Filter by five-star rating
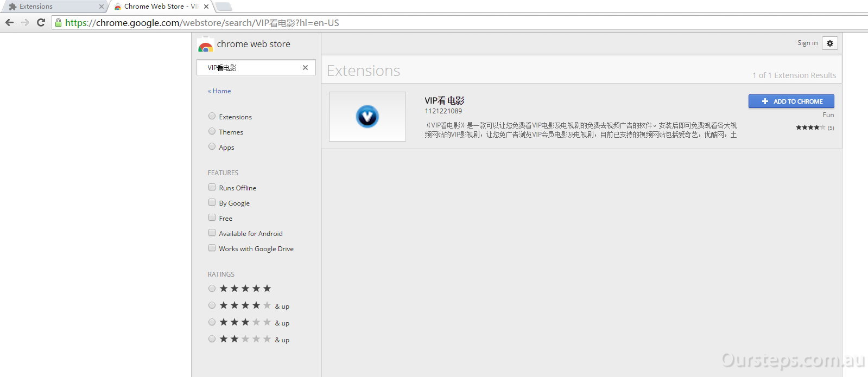 (212, 289)
